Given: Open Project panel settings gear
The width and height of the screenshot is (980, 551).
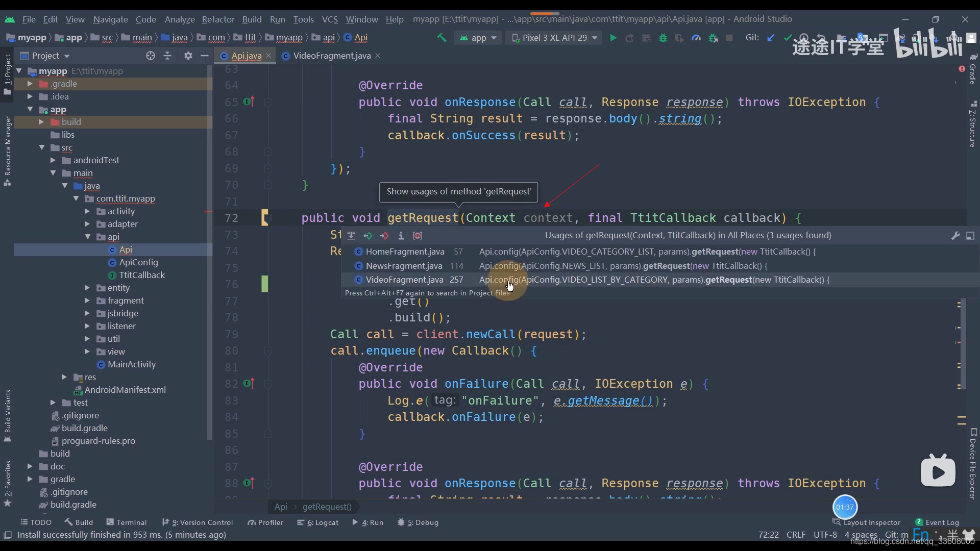Looking at the screenshot, I should pos(188,56).
